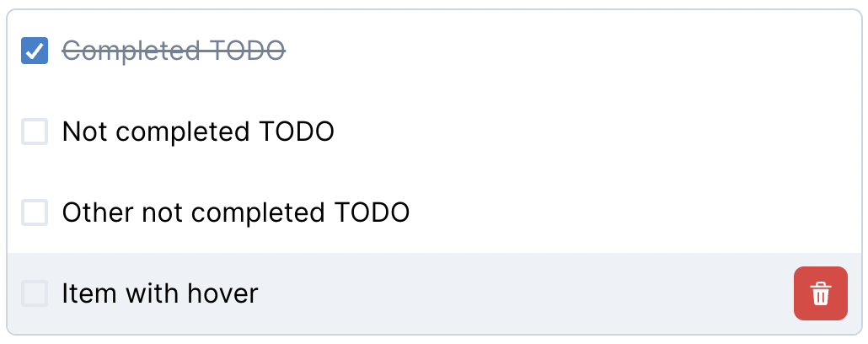
Task: Mark Item with hover as done
Action: tap(35, 293)
